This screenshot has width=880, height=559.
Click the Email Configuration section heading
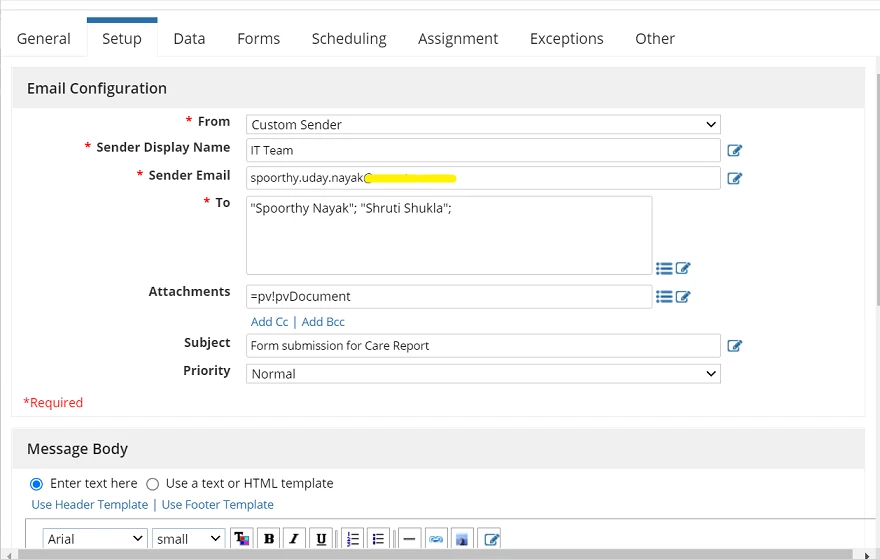pyautogui.click(x=97, y=89)
